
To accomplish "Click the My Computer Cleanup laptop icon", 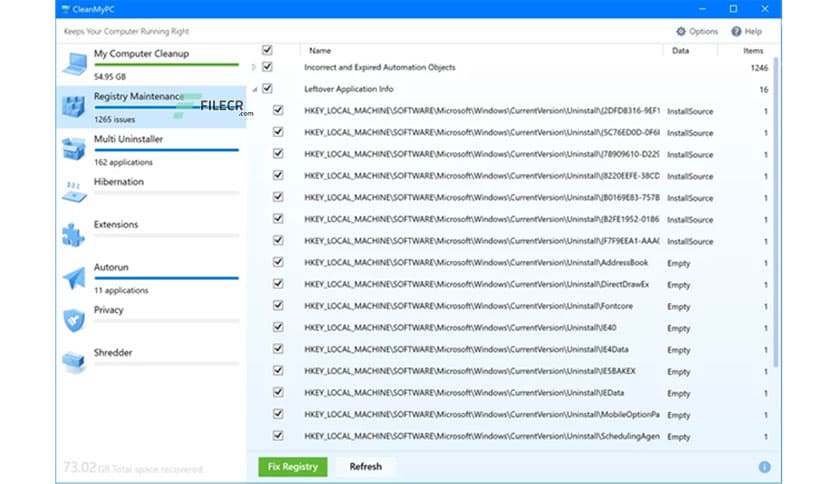I will point(75,63).
